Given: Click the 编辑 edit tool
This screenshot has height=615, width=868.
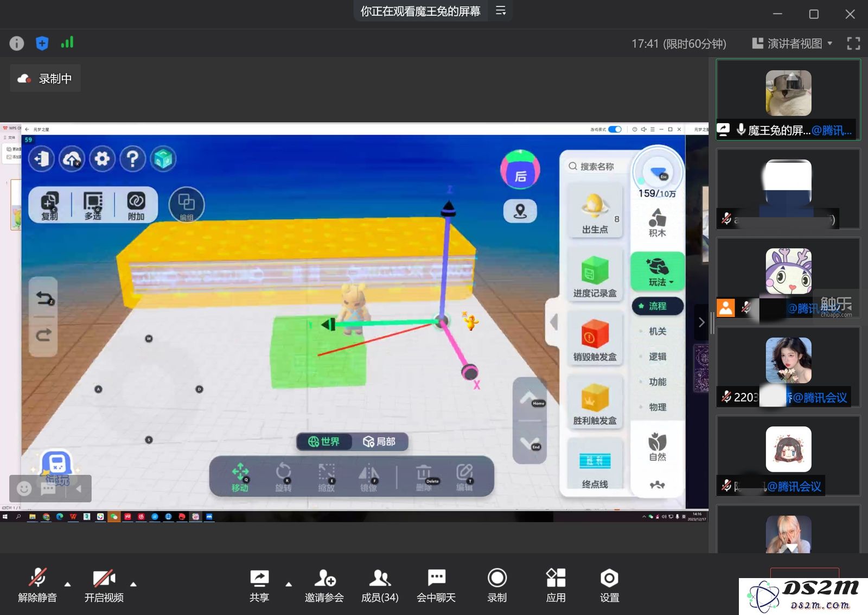Looking at the screenshot, I should pyautogui.click(x=465, y=477).
